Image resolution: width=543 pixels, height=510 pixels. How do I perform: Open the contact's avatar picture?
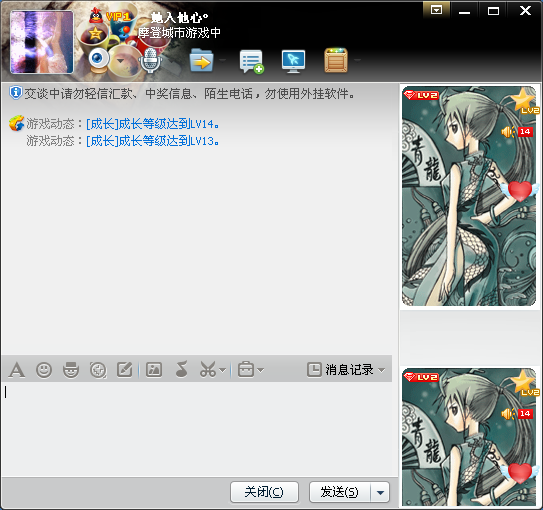click(x=42, y=42)
